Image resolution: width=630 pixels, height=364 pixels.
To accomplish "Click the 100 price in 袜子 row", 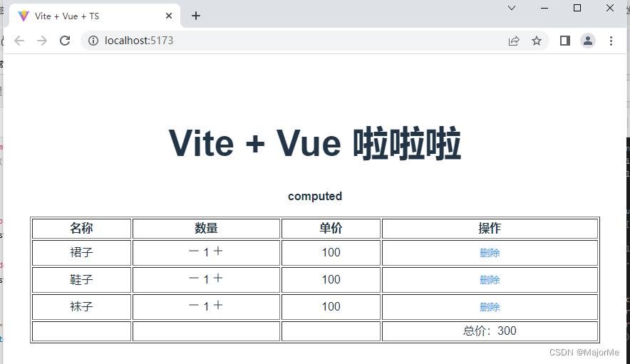I will pyautogui.click(x=331, y=306).
